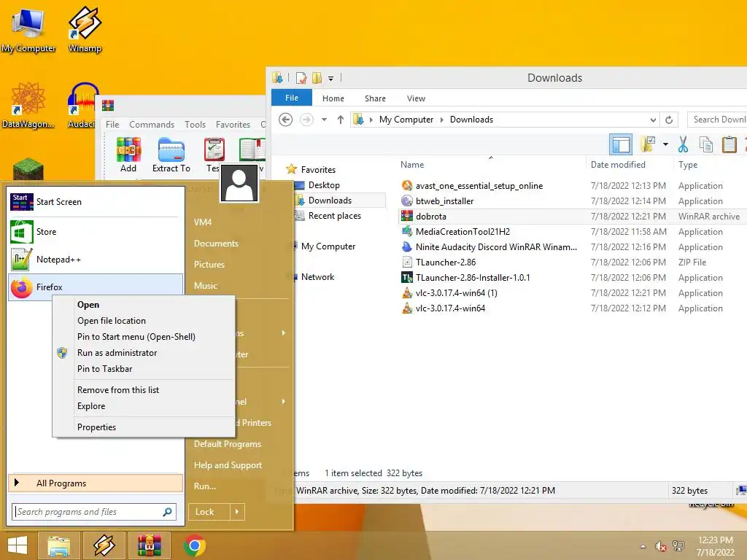Open the recent locations dropdown arrow
Viewport: 747px width, 560px height.
[x=324, y=120]
